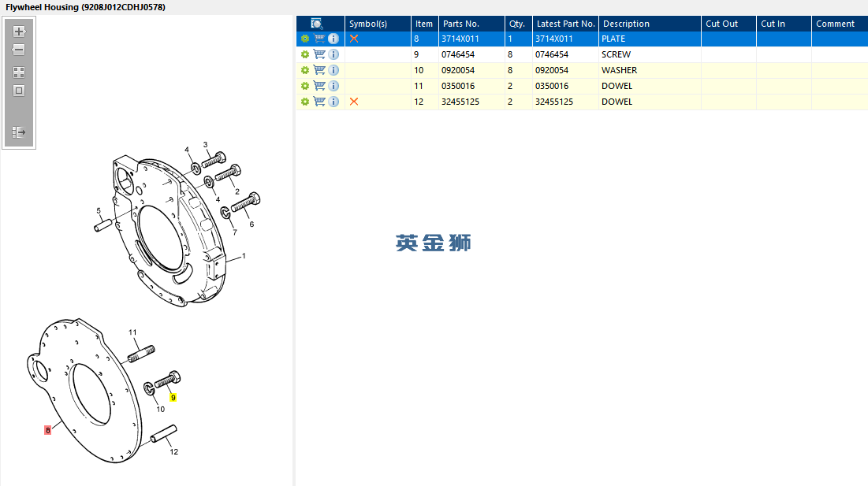868x486 pixels.
Task: Click parts number 3714X011 cell
Action: [x=471, y=39]
